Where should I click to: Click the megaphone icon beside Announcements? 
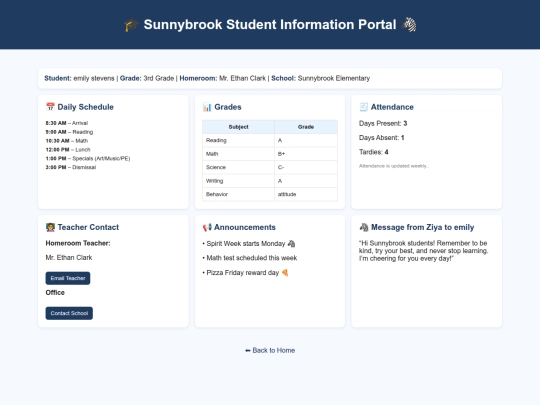(x=207, y=227)
